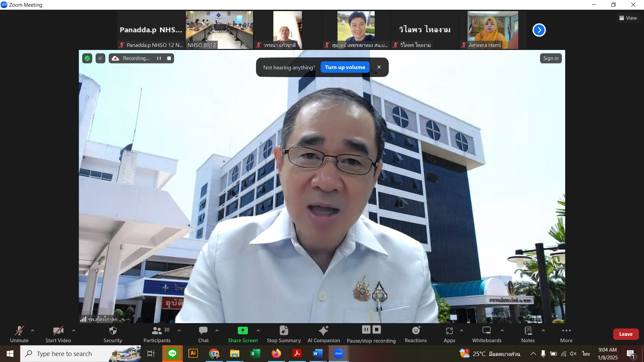Open notification center icon
Image resolution: width=644 pixels, height=362 pixels.
point(631,354)
